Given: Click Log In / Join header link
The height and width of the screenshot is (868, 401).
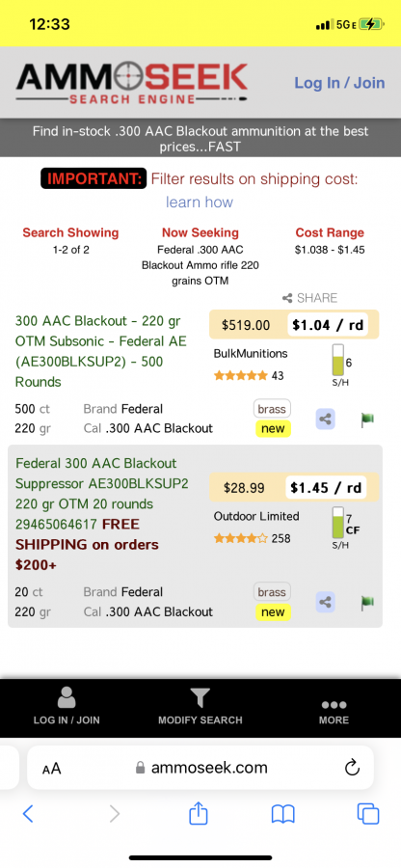Looking at the screenshot, I should (x=339, y=83).
